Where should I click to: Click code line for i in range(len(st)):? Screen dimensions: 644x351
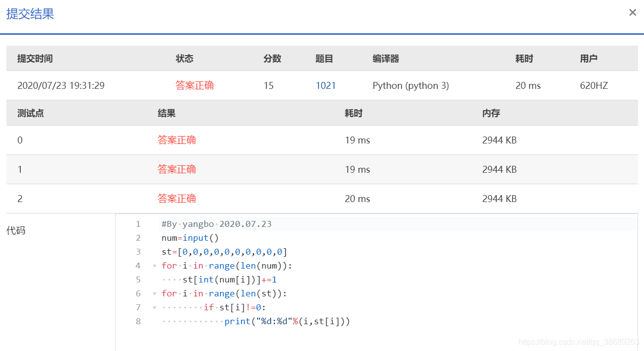pos(224,293)
